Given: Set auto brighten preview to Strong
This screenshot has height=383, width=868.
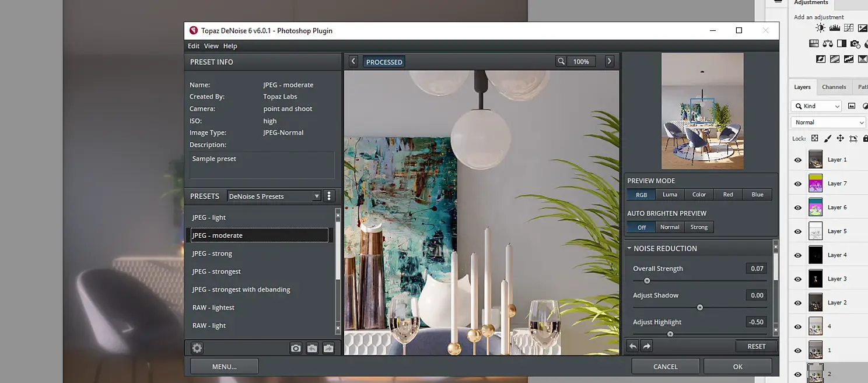Looking at the screenshot, I should pyautogui.click(x=699, y=227).
